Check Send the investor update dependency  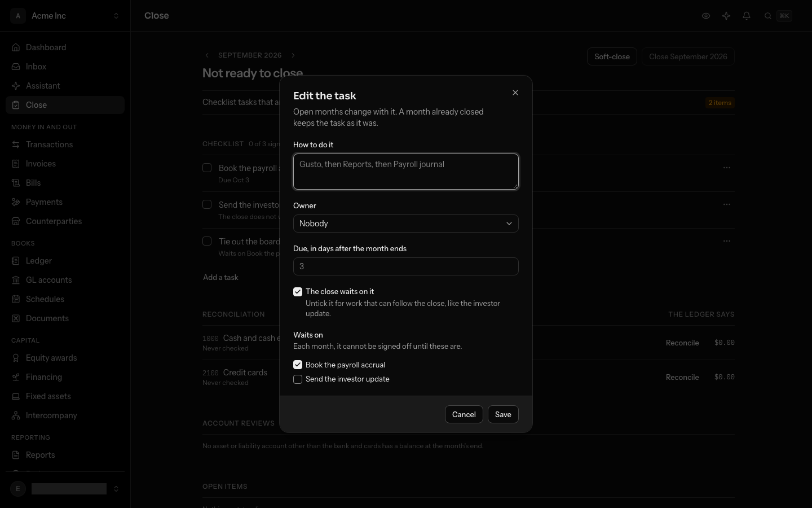(298, 379)
